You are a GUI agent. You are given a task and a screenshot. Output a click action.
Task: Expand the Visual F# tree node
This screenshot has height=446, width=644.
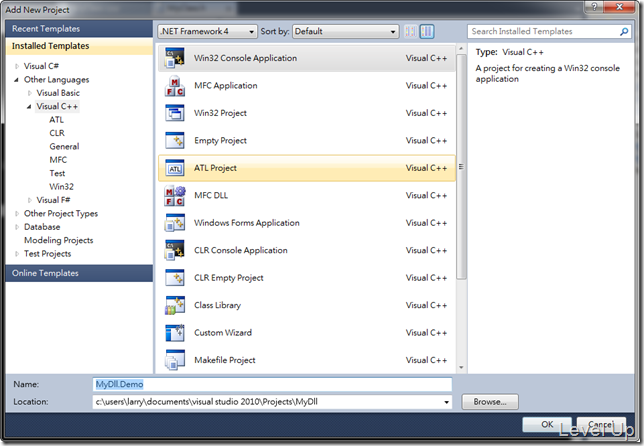pos(30,200)
